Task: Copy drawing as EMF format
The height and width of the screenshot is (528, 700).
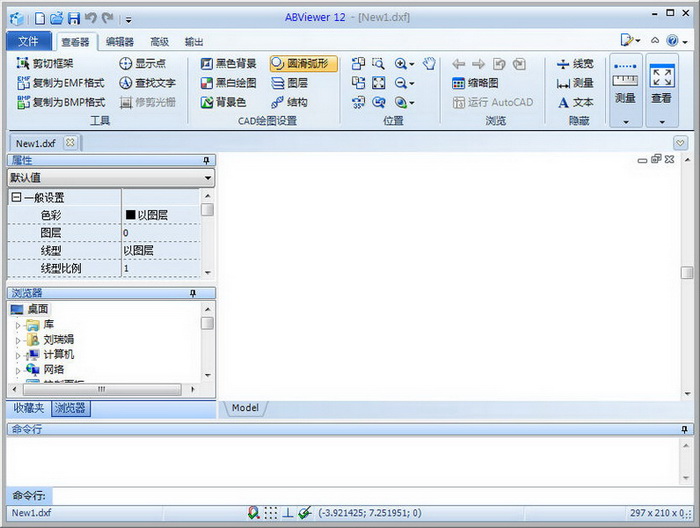Action: (x=61, y=83)
